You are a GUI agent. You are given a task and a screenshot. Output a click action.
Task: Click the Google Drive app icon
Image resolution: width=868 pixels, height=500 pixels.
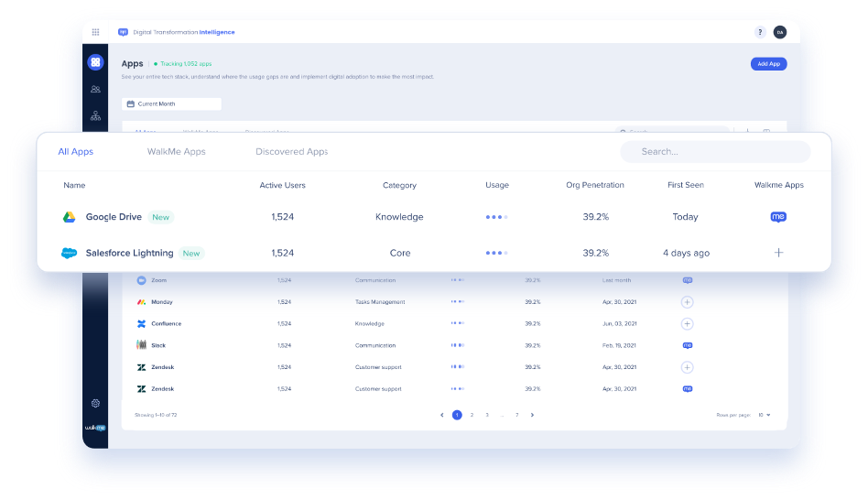(70, 217)
